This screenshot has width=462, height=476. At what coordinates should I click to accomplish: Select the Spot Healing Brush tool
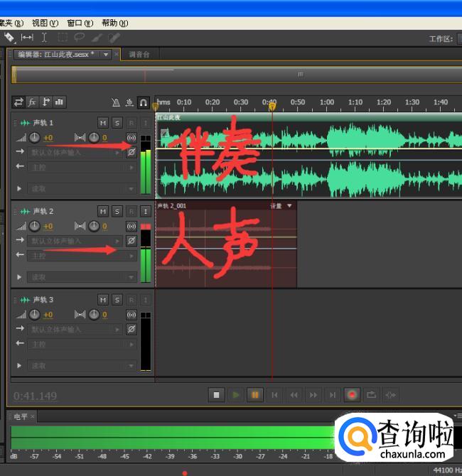coord(114,38)
